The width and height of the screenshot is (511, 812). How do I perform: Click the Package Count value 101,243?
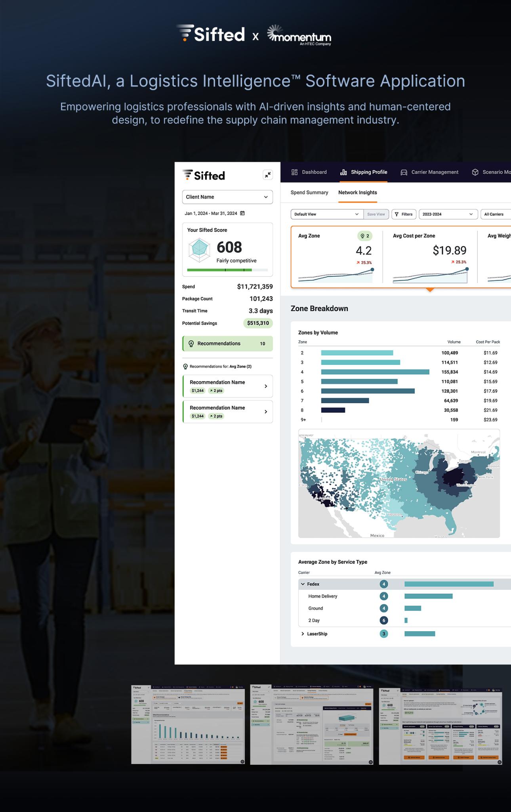pos(261,299)
